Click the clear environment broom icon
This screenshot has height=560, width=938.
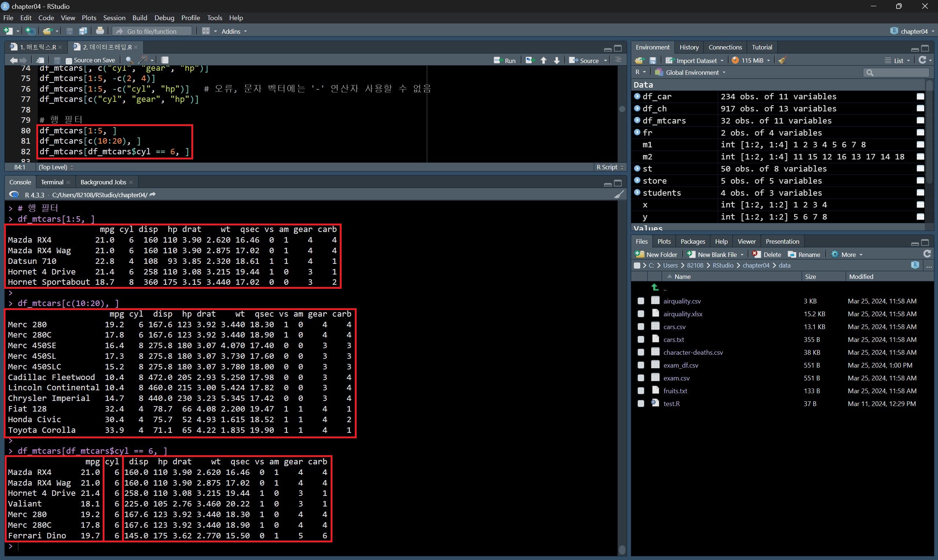(x=782, y=60)
